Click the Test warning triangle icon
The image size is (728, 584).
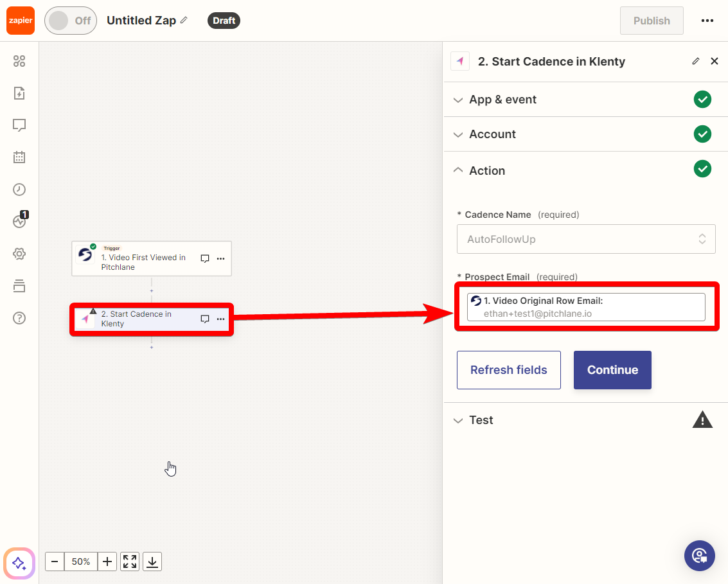(x=702, y=420)
